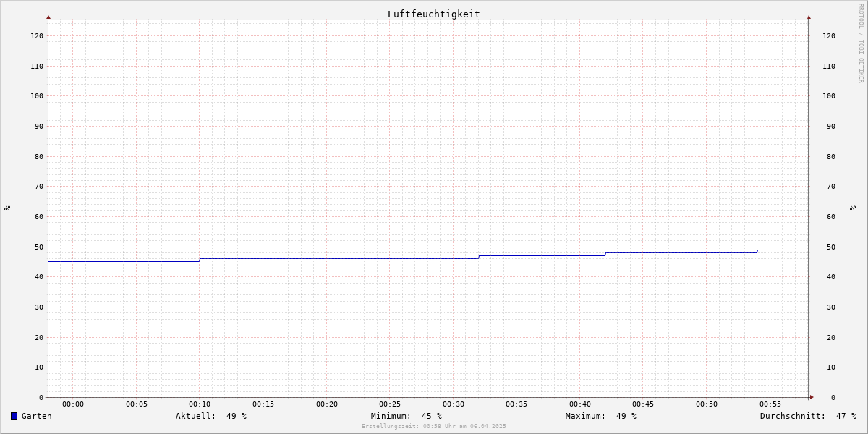Click the 00:50 time axis label
This screenshot has width=868, height=434.
[707, 404]
